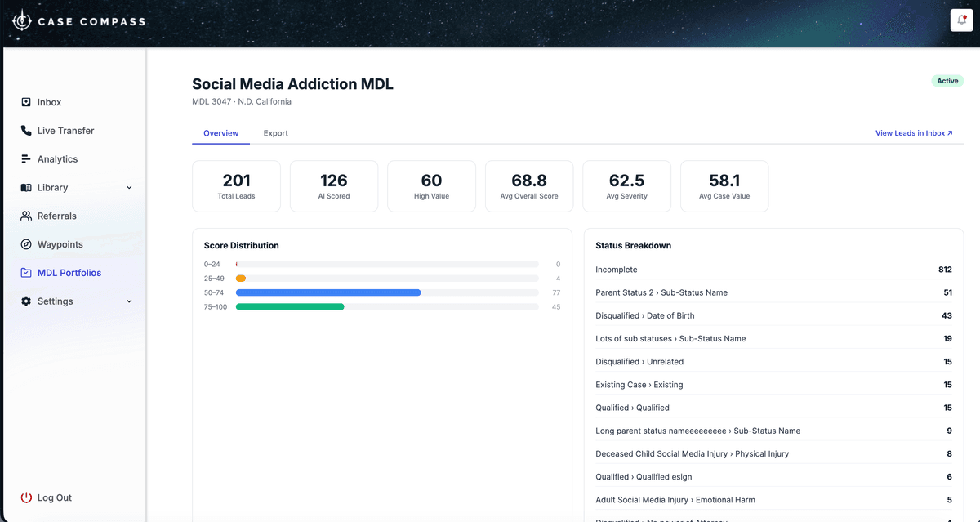Image resolution: width=980 pixels, height=522 pixels.
Task: Open the Inbox section from the sidebar
Action: 27,101
